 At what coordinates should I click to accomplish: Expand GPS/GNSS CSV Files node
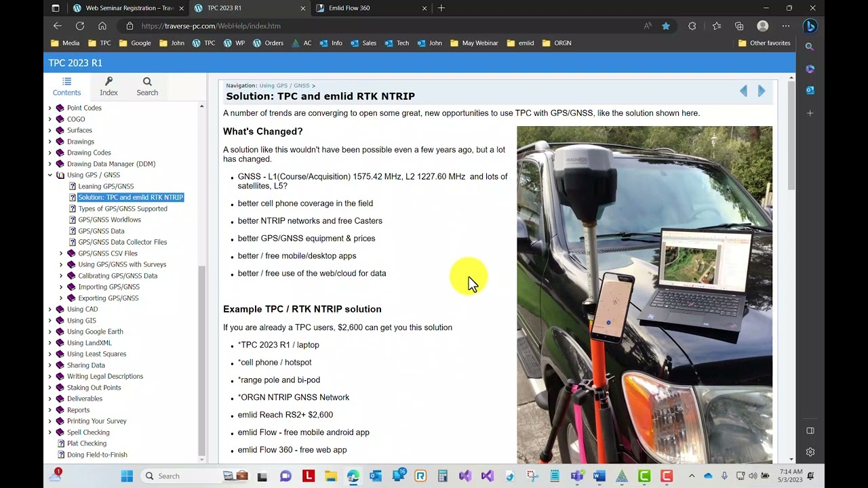[61, 253]
